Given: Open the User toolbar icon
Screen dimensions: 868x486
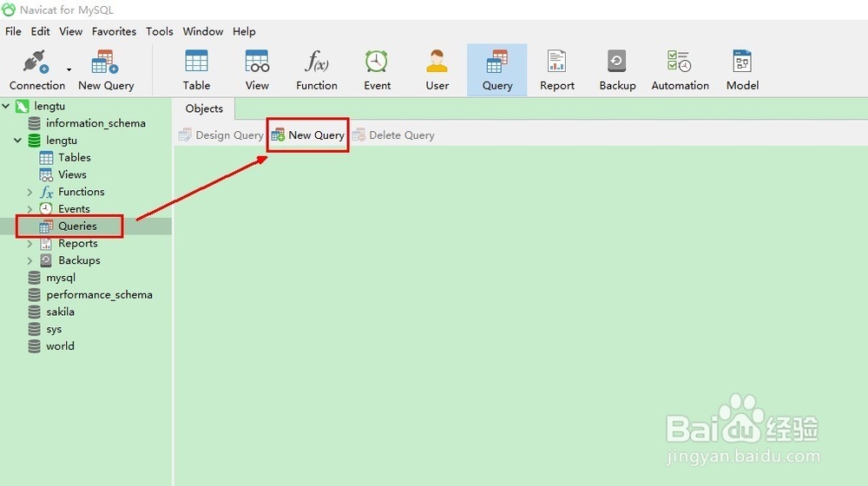Looking at the screenshot, I should click(437, 69).
